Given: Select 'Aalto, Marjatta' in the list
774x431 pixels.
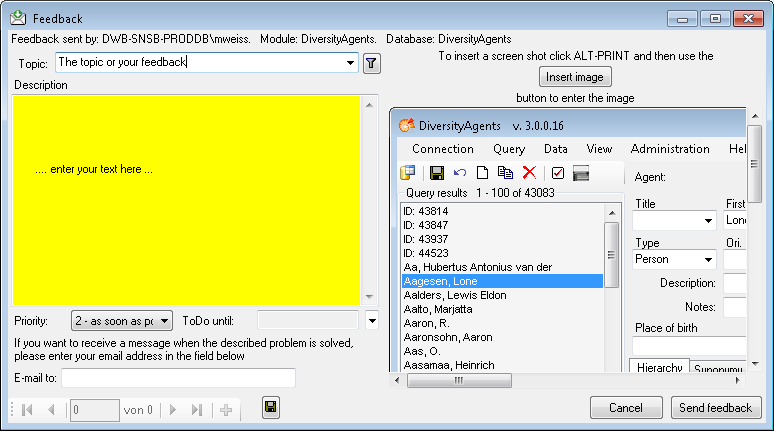Looking at the screenshot, I should 502,309.
